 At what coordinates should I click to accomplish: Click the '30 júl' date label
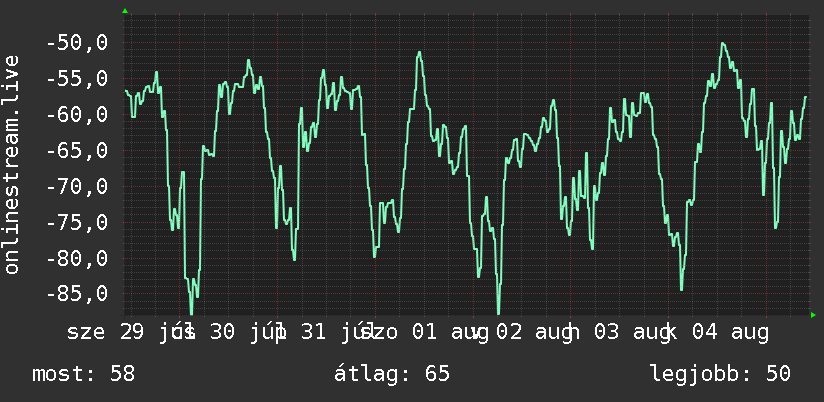pyautogui.click(x=249, y=333)
